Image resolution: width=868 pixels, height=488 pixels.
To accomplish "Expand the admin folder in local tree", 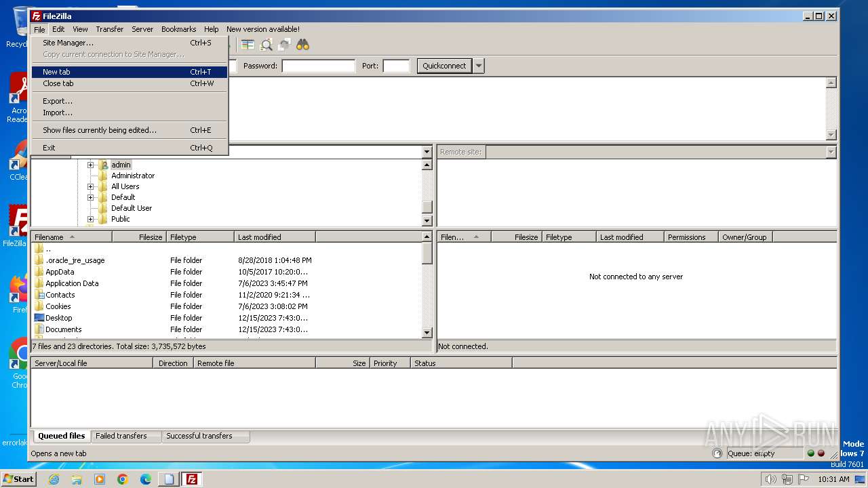I will [90, 165].
